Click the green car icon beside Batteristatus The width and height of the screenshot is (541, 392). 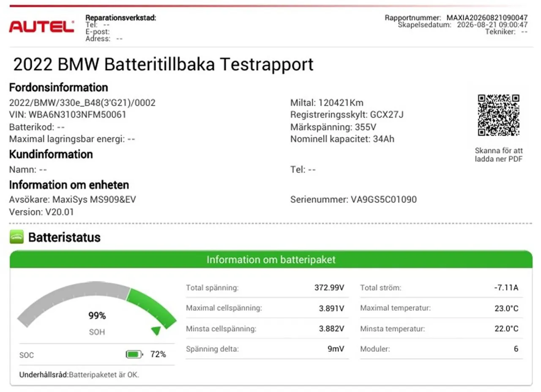[x=16, y=238]
